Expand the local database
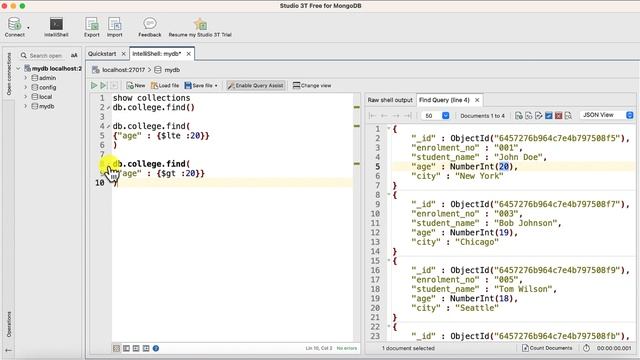The width and height of the screenshot is (640, 360). pos(25,96)
